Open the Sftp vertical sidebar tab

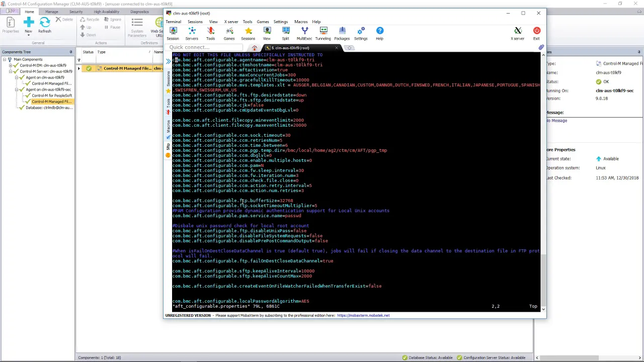click(168, 150)
